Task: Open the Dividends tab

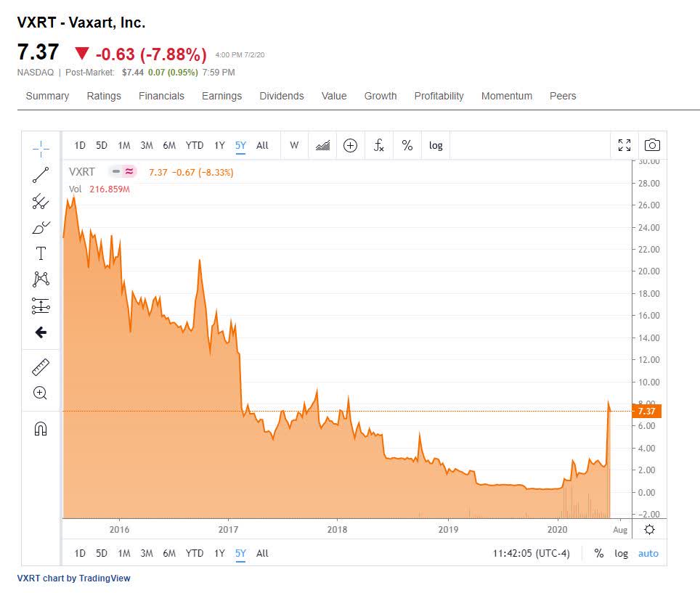Action: coord(282,96)
